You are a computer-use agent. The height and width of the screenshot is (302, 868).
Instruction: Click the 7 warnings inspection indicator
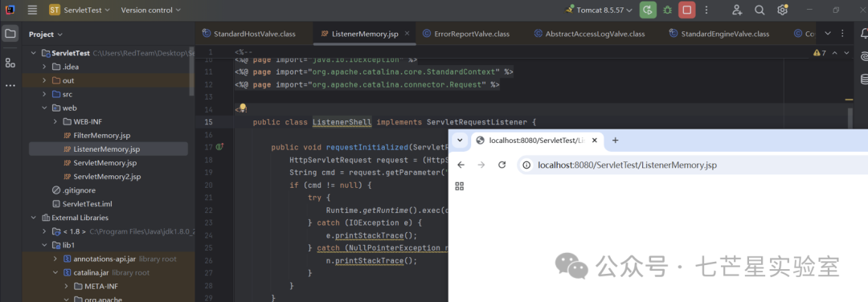[819, 53]
